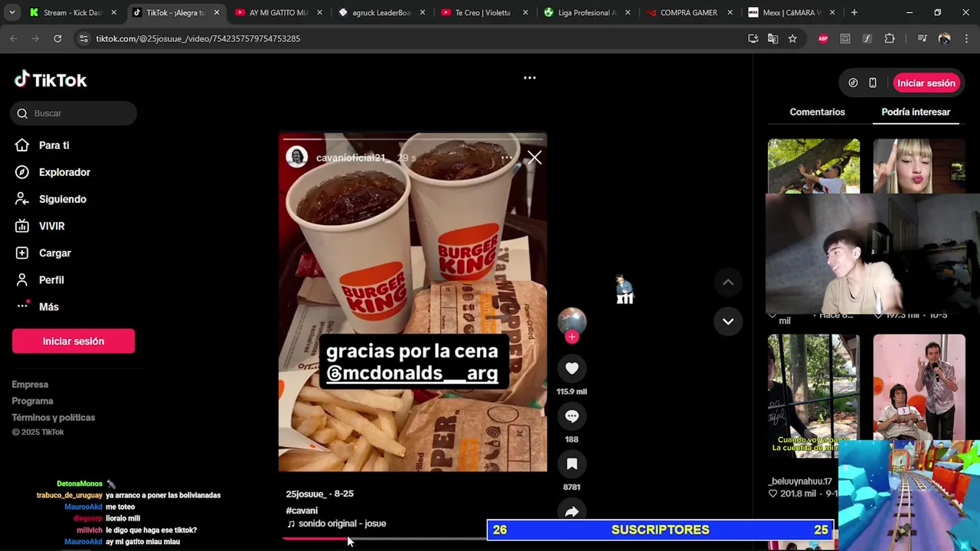
Task: Click the _beluuynahuu.17 username
Action: [x=800, y=481]
